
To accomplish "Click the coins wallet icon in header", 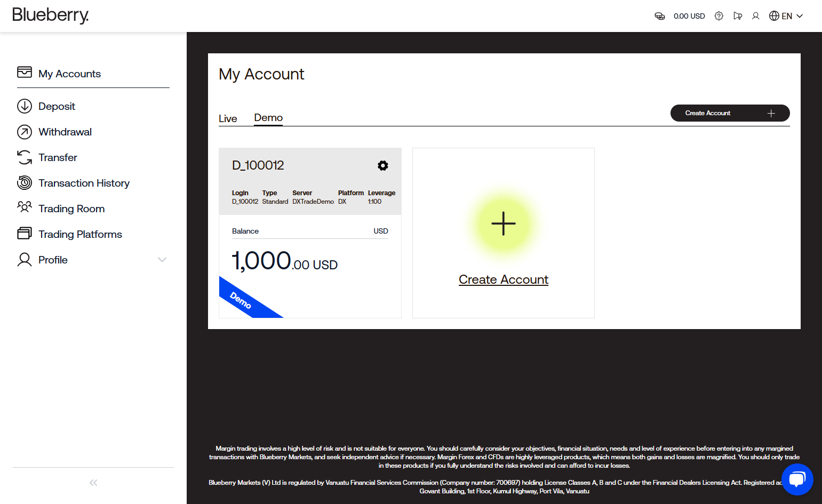I will pos(660,16).
